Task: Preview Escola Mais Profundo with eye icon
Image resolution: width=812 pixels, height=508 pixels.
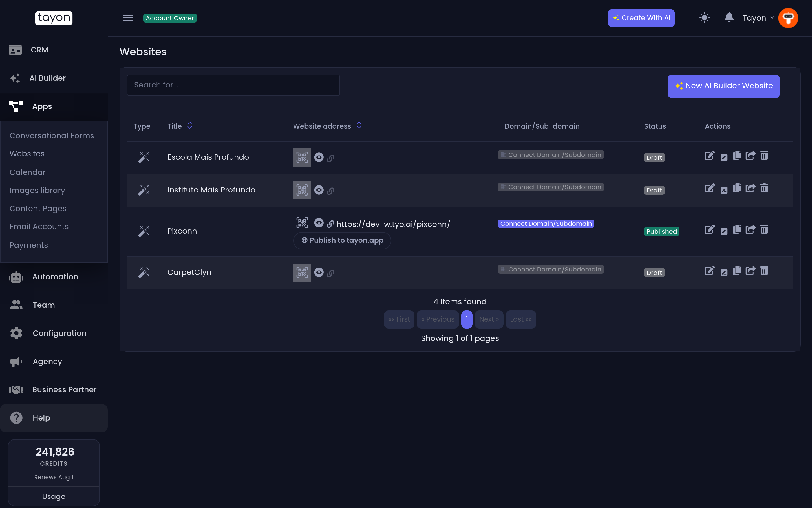Action: coord(319,157)
